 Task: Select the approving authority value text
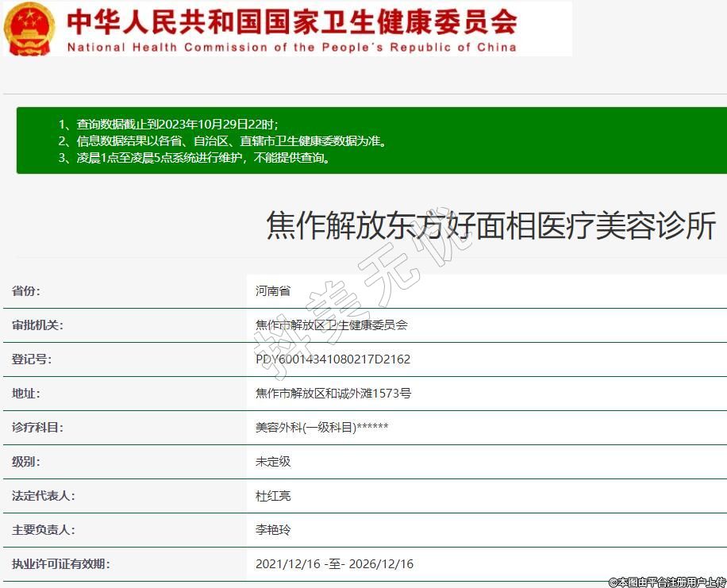point(331,325)
